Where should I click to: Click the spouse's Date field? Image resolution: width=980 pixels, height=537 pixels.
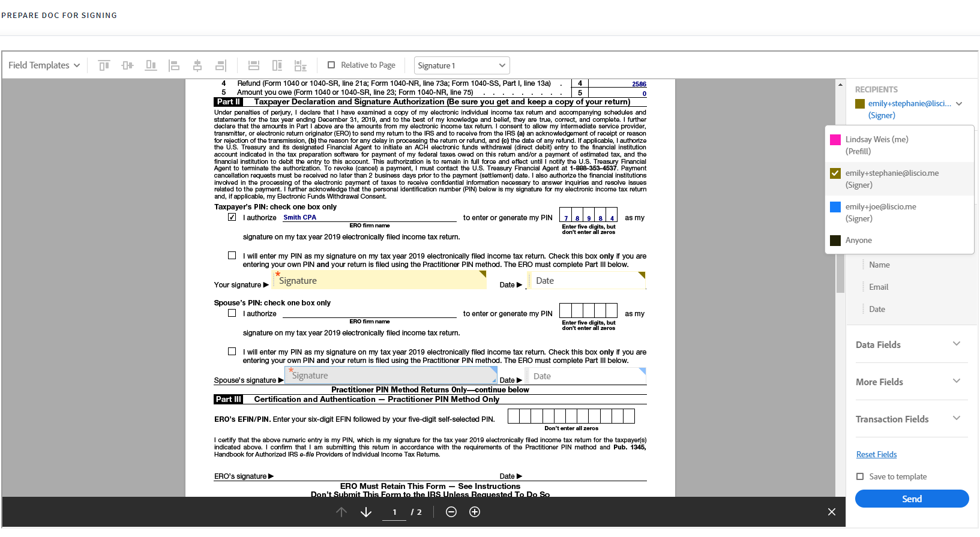(586, 376)
